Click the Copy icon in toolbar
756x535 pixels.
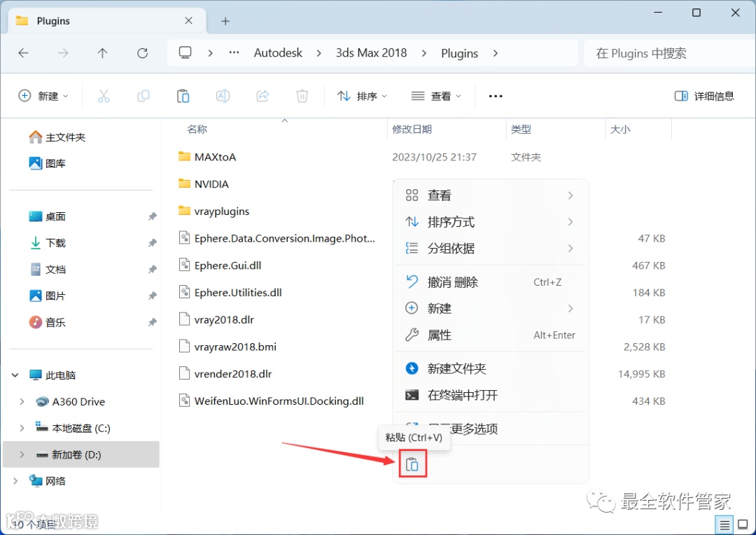pos(143,96)
